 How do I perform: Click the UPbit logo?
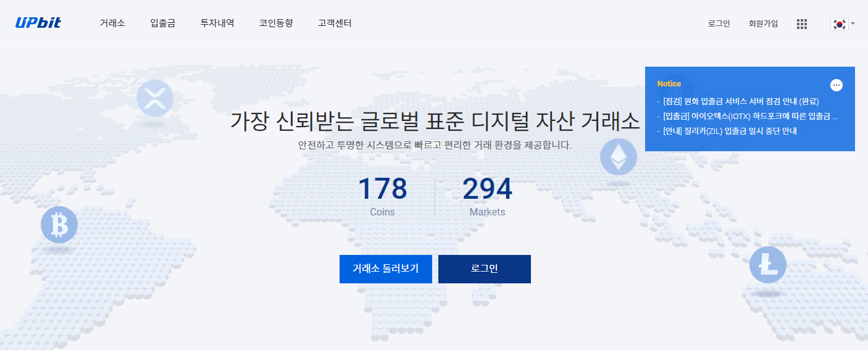[x=38, y=23]
